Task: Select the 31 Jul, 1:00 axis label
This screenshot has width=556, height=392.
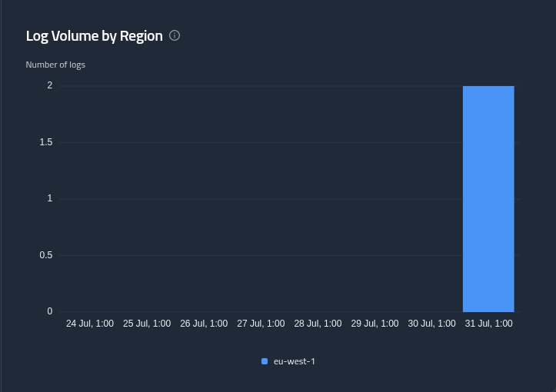Action: (x=488, y=324)
